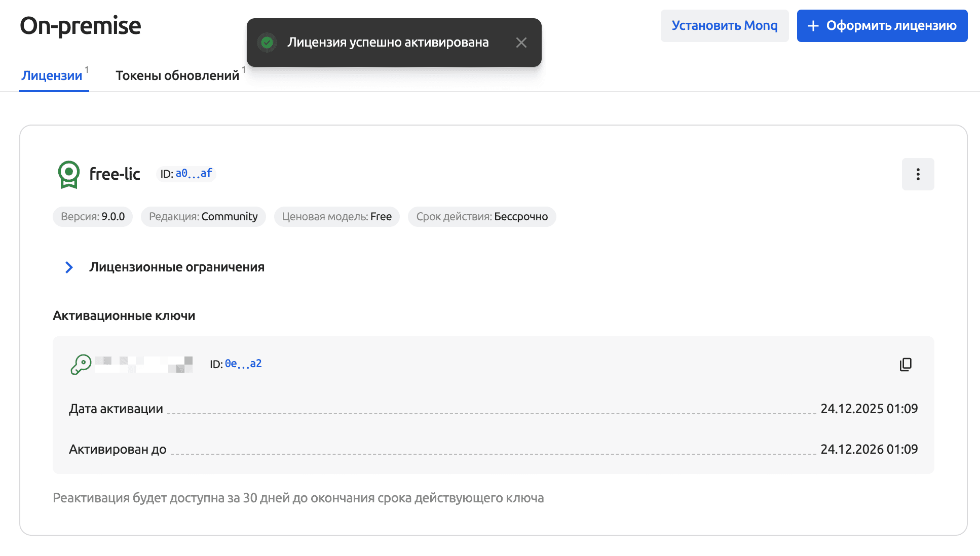Viewport: 980px width, 556px height.
Task: Copy the activation key with copy icon
Action: point(906,364)
